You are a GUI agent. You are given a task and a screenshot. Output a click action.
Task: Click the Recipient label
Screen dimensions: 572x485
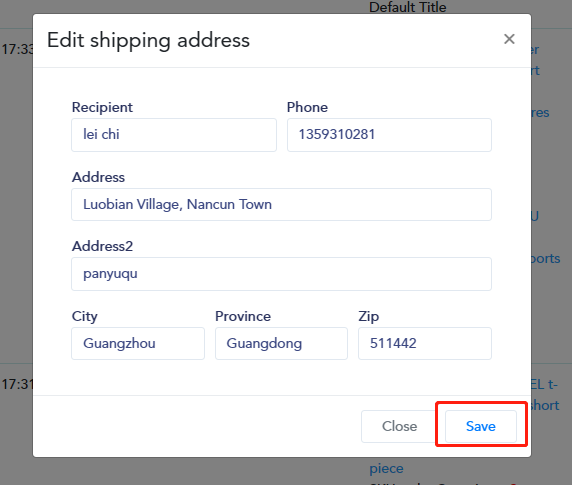[x=102, y=107]
